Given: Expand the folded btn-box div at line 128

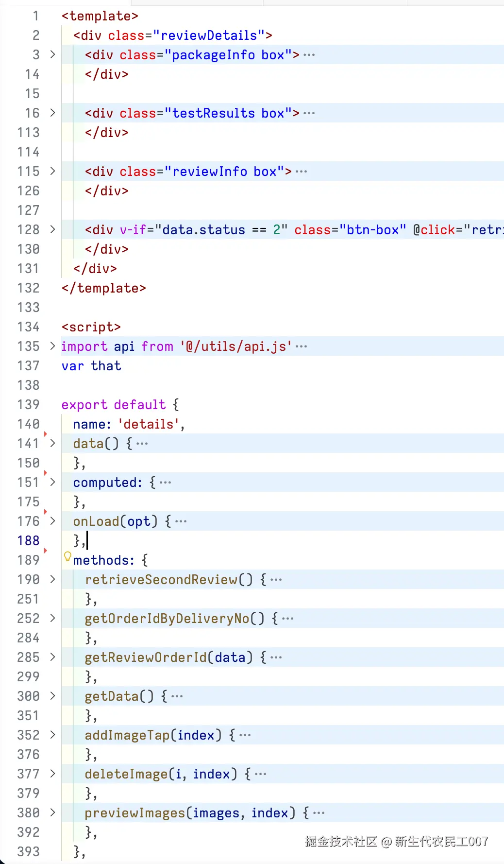Looking at the screenshot, I should pos(52,229).
